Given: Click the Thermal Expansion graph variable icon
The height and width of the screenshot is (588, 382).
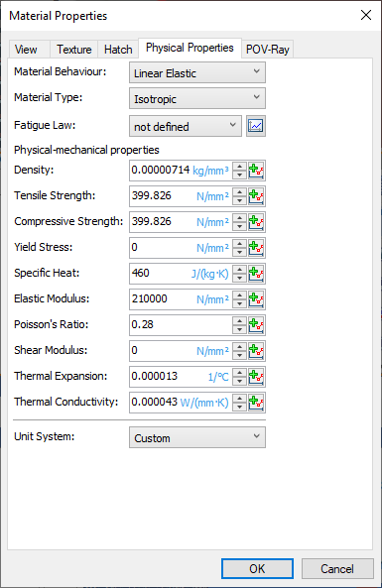Looking at the screenshot, I should [256, 377].
